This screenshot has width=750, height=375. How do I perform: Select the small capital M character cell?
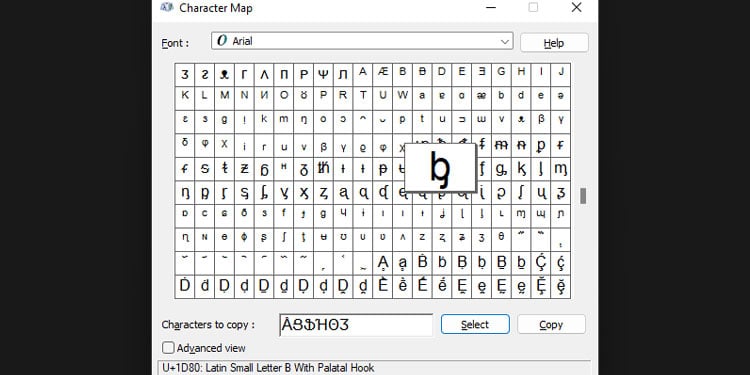pyautogui.click(x=224, y=98)
